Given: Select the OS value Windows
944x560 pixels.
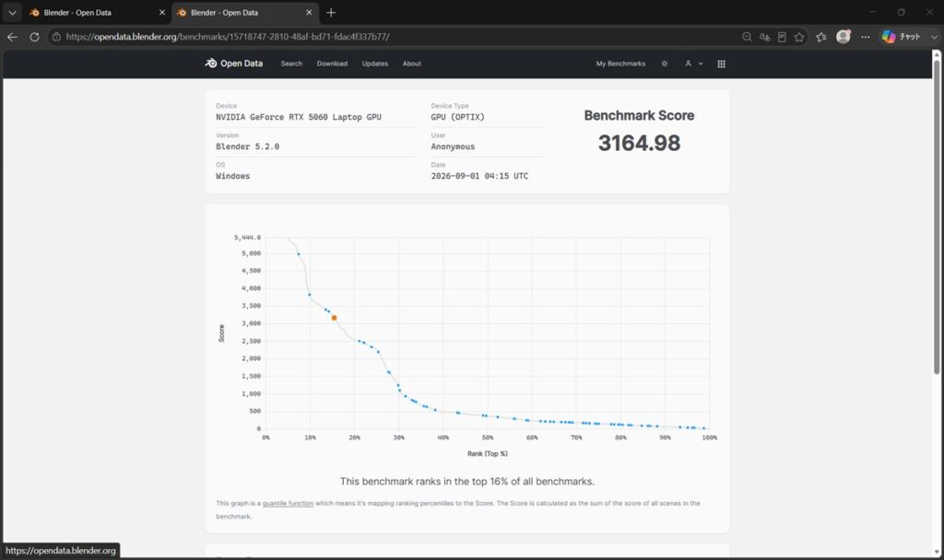Looking at the screenshot, I should click(x=233, y=176).
